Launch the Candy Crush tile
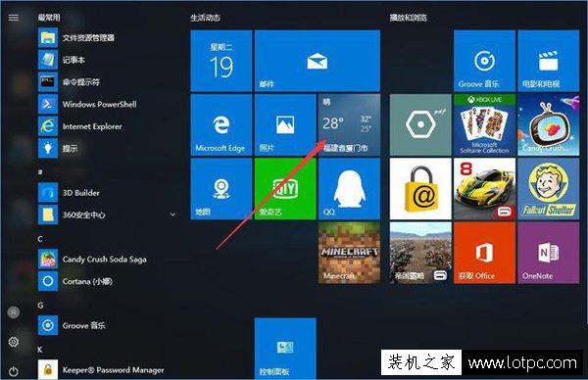Image resolution: width=588 pixels, height=380 pixels. pos(549,124)
